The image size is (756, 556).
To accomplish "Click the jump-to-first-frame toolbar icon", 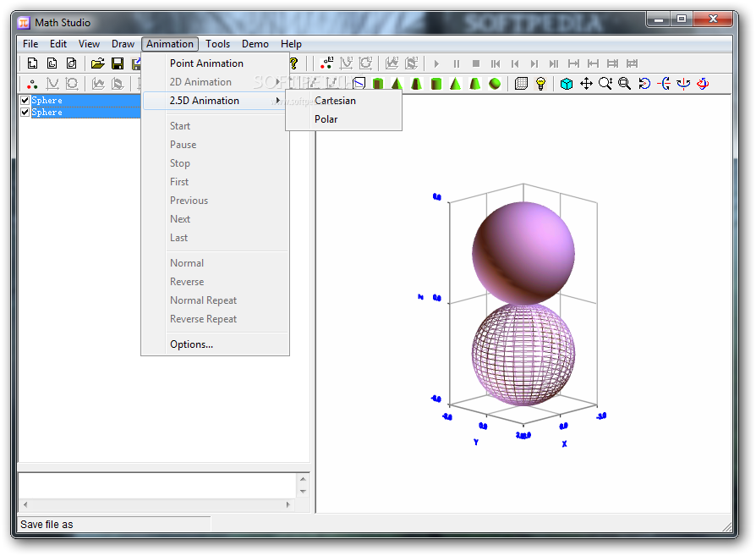I will (x=496, y=63).
